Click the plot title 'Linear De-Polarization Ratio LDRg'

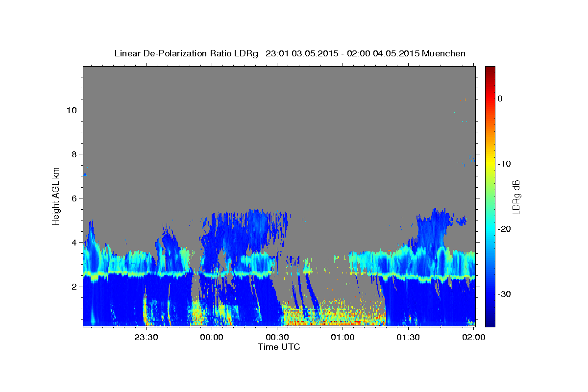coord(186,53)
